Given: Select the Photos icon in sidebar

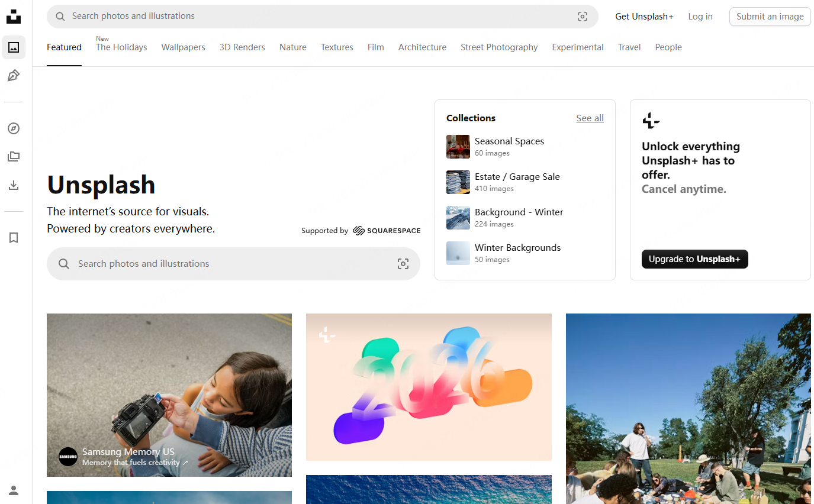Looking at the screenshot, I should pyautogui.click(x=14, y=47).
